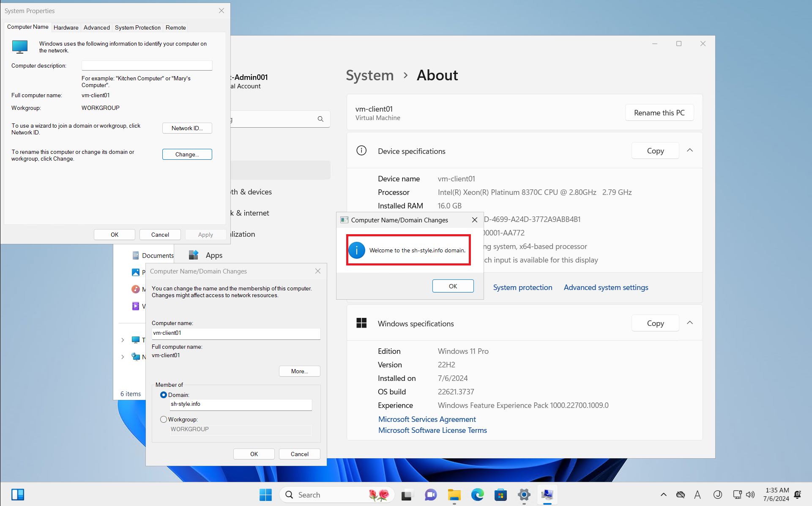812x506 pixels.
Task: Open Microsoft Edge from the taskbar
Action: click(477, 495)
